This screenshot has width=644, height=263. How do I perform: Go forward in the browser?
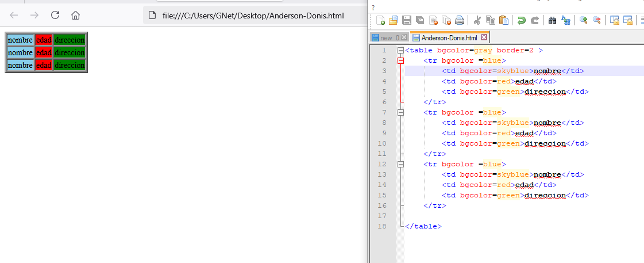pos(34,15)
